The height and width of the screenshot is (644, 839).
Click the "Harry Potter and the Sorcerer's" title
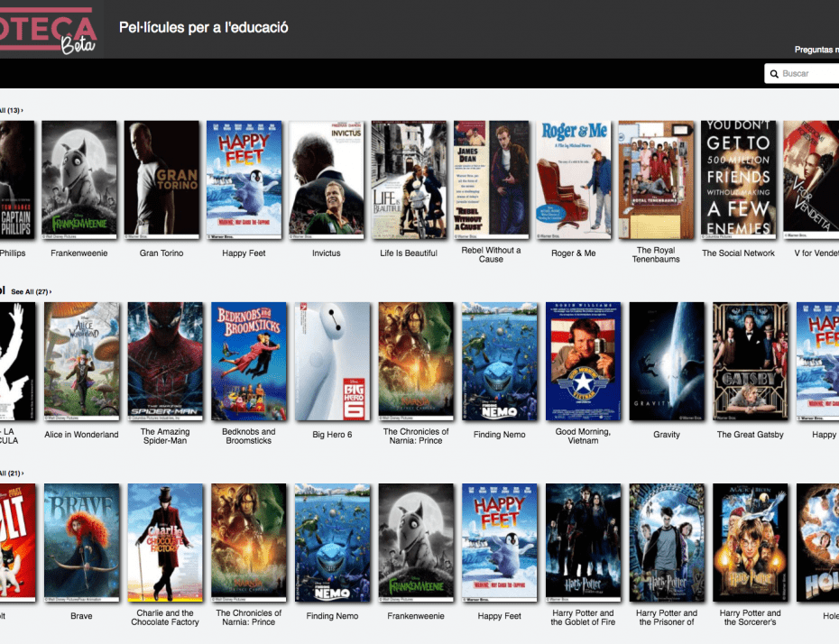click(751, 618)
